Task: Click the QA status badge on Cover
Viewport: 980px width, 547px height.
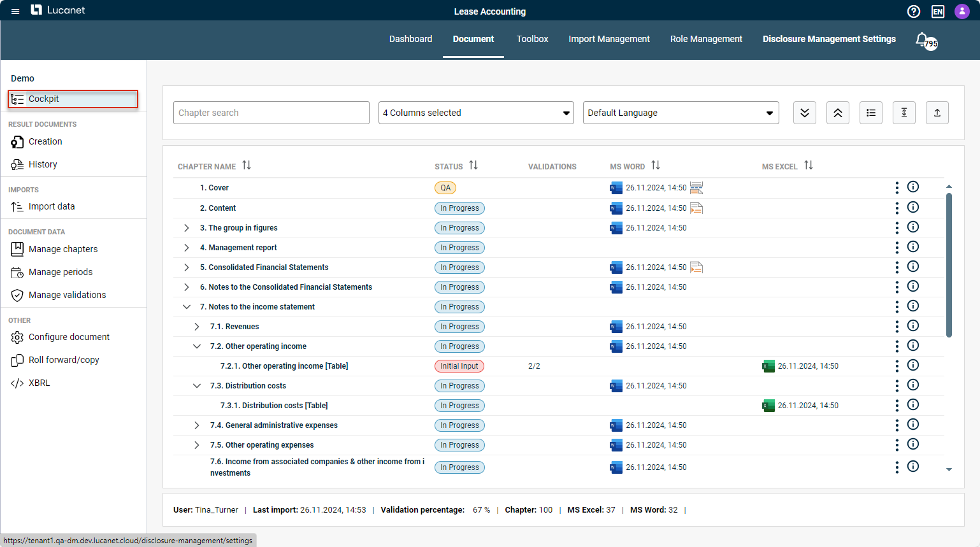Action: 445,188
